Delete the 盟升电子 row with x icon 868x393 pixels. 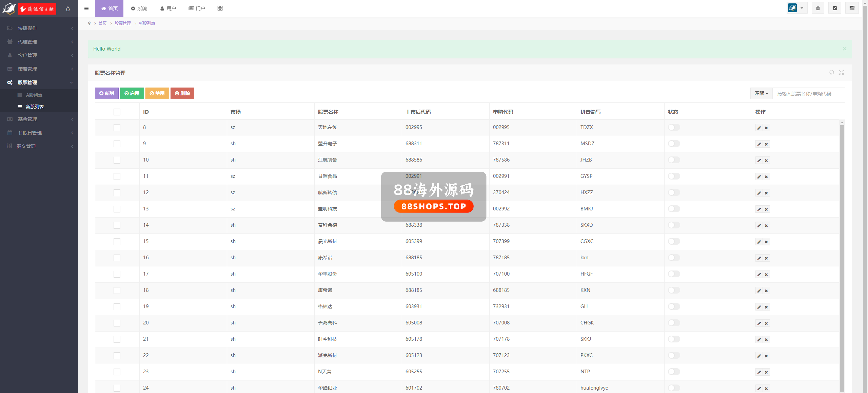coord(766,144)
